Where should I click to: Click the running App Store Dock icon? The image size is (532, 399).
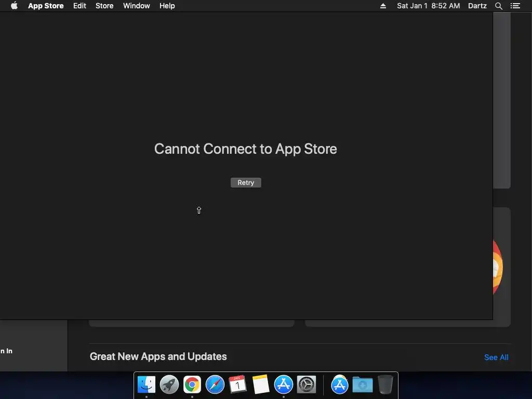click(x=284, y=385)
